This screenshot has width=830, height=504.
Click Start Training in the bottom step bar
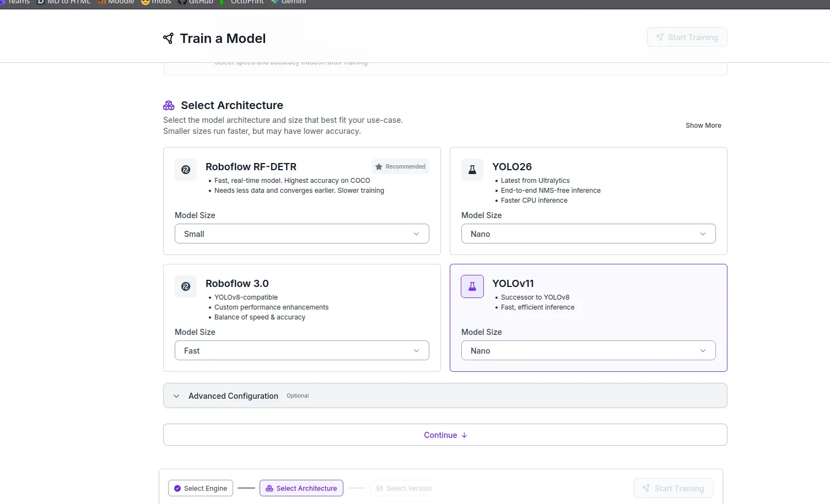point(673,488)
